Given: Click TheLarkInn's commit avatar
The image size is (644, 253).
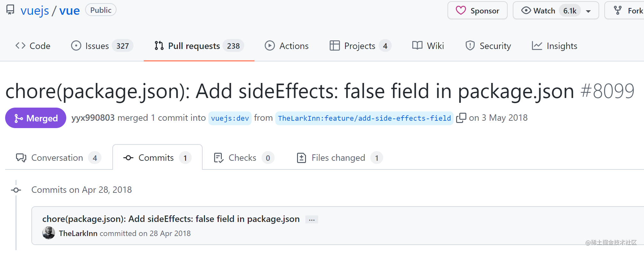Looking at the screenshot, I should [x=48, y=233].
